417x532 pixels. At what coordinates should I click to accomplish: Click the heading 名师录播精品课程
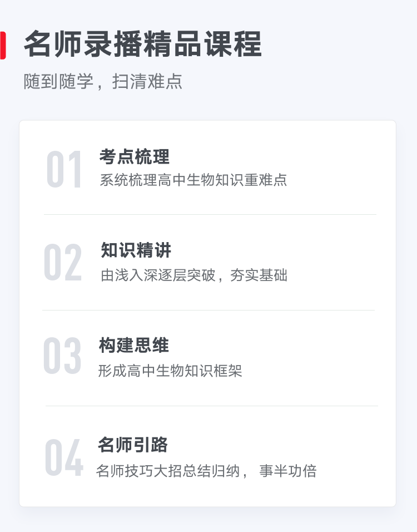pos(143,44)
